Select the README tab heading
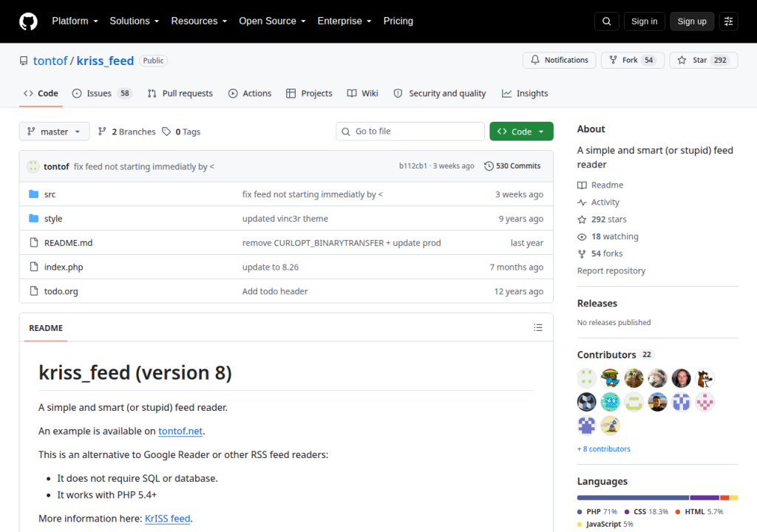Viewport: 757px width, 532px height. pos(46,328)
